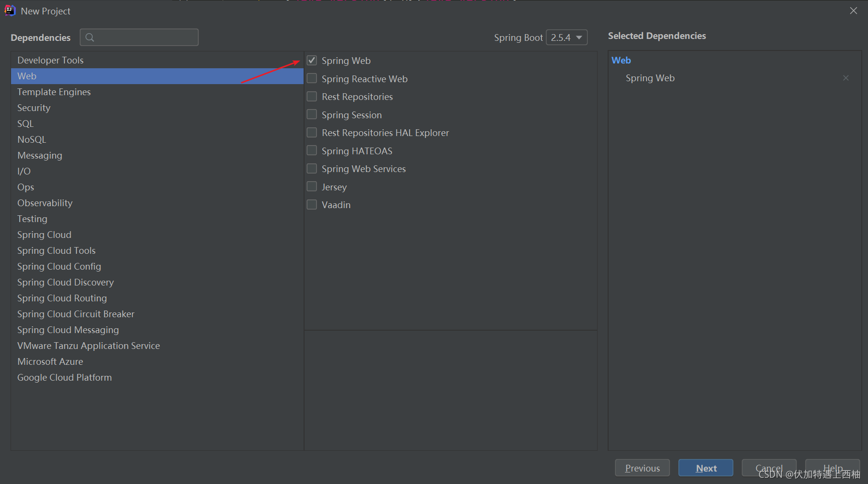Open Spring Cloud Config category
The image size is (868, 484).
(x=157, y=266)
